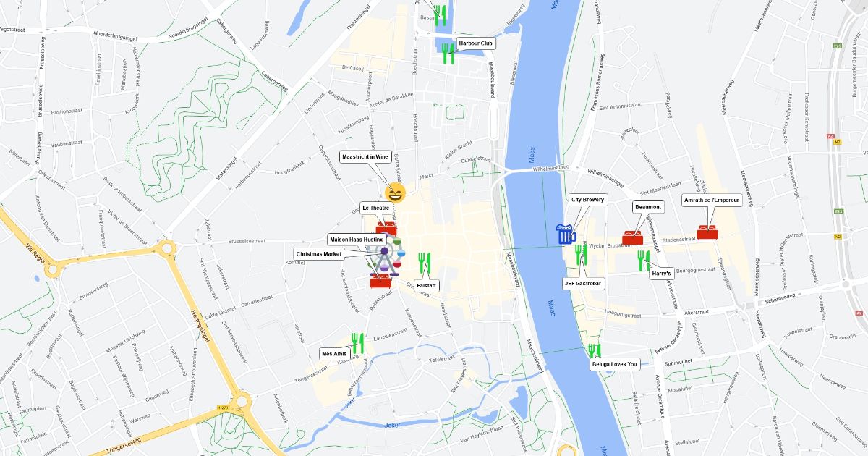The height and width of the screenshot is (456, 868).
Task: Open the JEF Gastrobar fork icon
Action: click(x=580, y=254)
